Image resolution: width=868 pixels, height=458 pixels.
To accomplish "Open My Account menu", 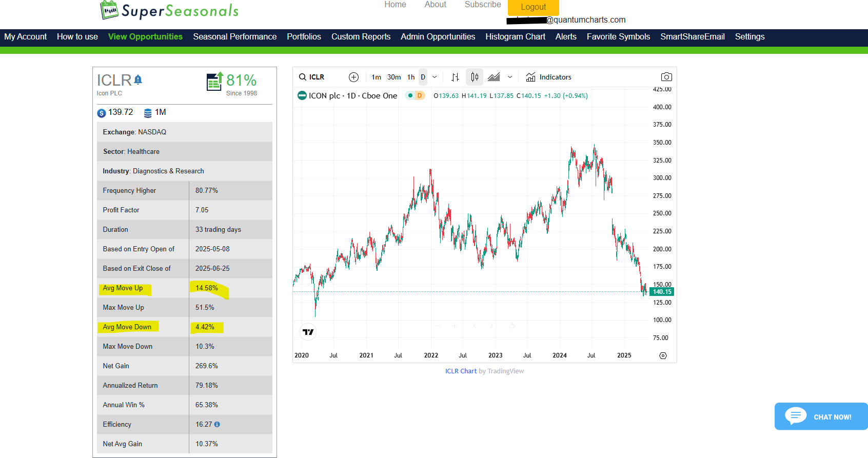I will pos(26,36).
